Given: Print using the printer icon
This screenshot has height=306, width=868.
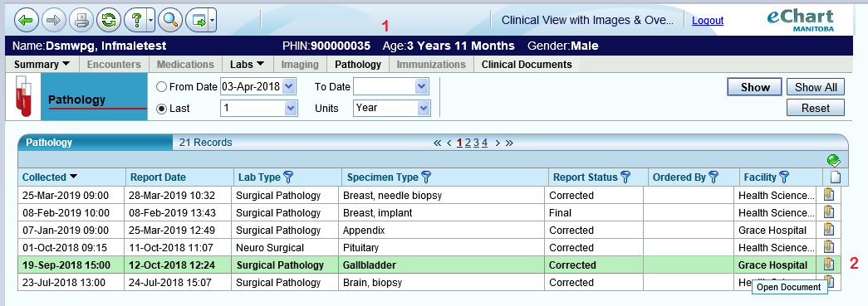Looking at the screenshot, I should point(81,21).
